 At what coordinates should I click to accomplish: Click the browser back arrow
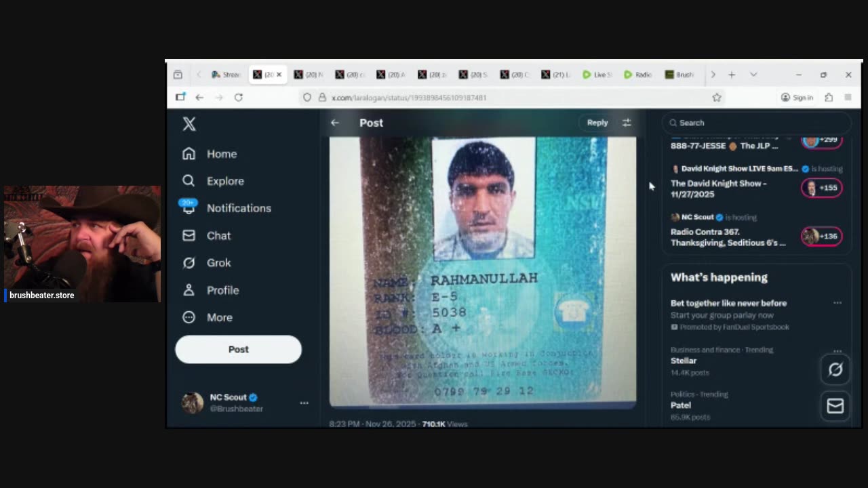click(x=199, y=97)
